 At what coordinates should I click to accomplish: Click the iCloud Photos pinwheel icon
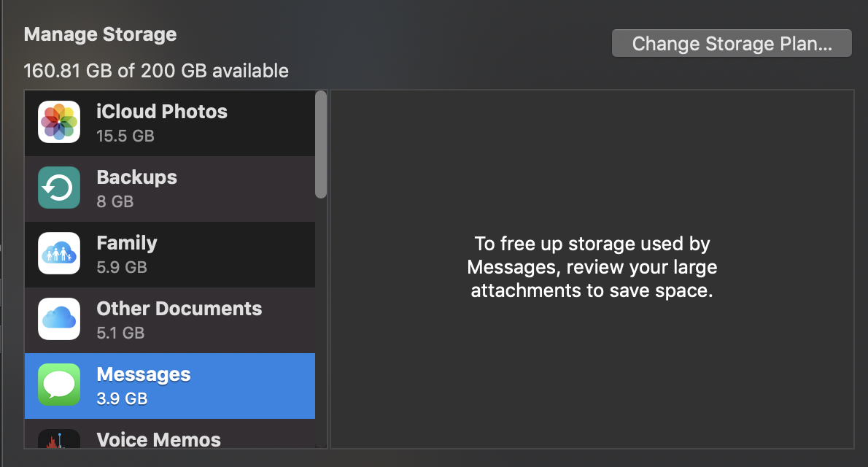click(59, 123)
